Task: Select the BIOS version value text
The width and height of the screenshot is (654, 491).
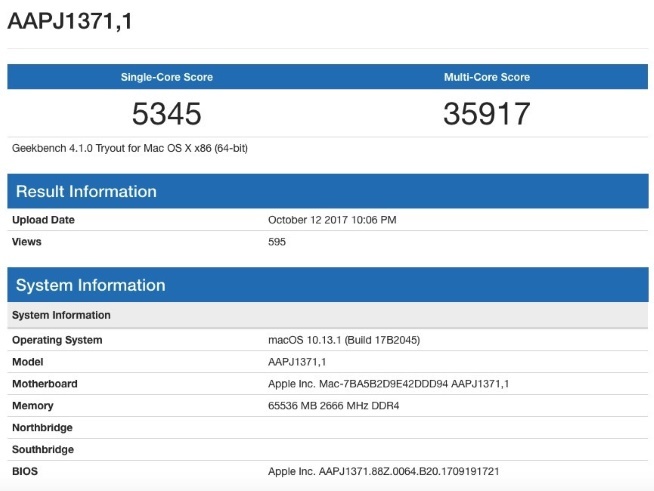Action: tap(383, 471)
